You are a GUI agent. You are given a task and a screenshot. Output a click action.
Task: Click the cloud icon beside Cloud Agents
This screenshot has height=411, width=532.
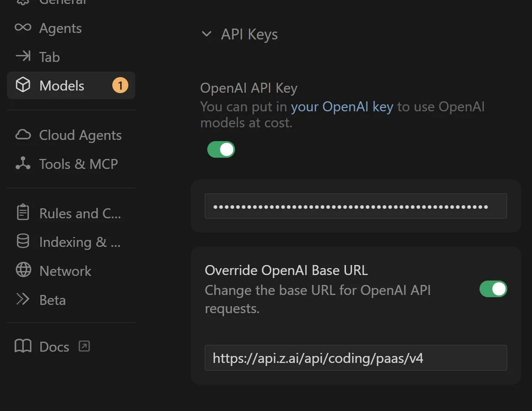pyautogui.click(x=23, y=135)
